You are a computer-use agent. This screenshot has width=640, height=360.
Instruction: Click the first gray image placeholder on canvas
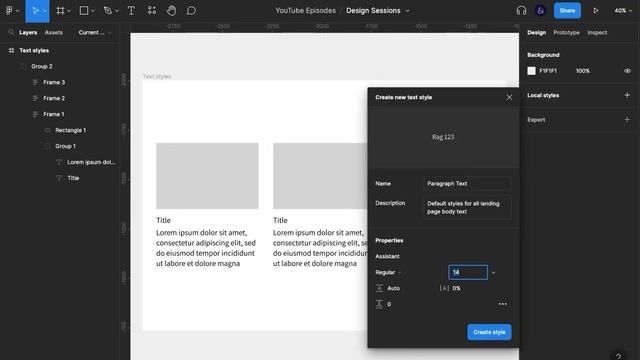[x=207, y=176]
